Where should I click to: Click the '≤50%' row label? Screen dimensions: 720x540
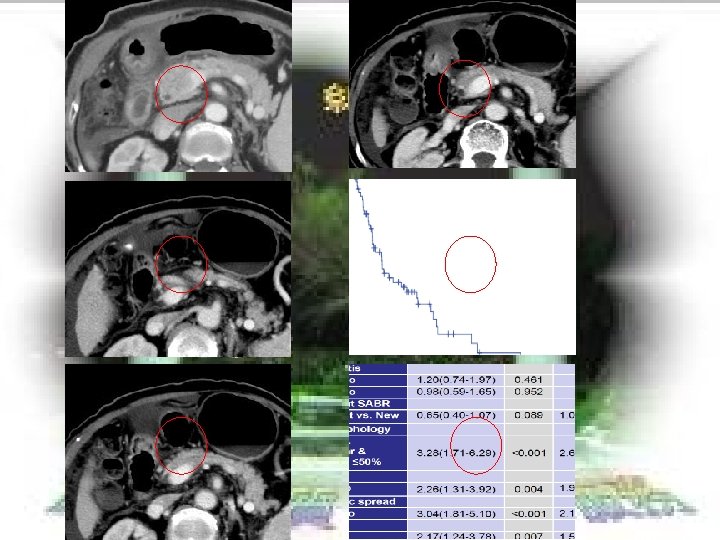pyautogui.click(x=366, y=461)
